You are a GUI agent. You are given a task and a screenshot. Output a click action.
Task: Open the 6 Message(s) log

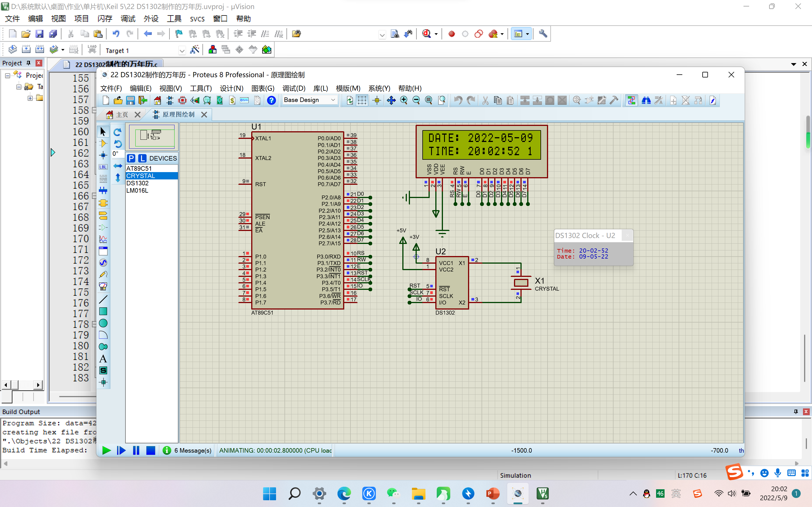click(192, 450)
